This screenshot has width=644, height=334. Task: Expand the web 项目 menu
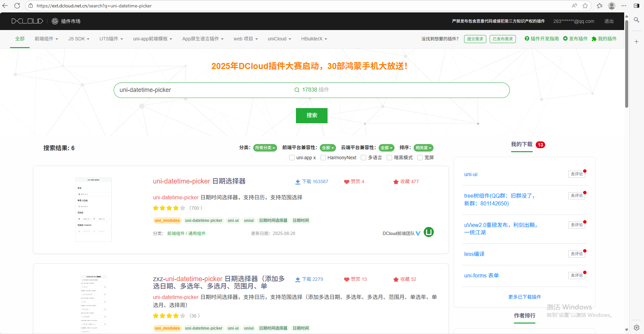point(246,39)
